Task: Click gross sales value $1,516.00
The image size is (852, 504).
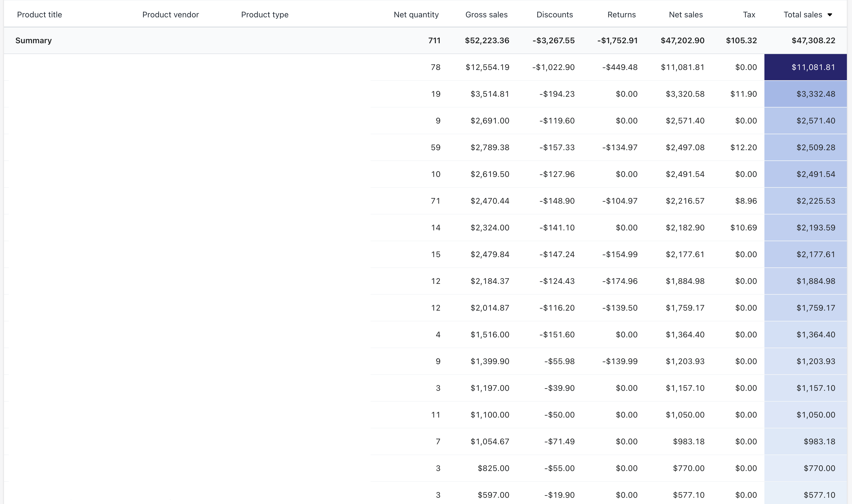Action: 490,334
